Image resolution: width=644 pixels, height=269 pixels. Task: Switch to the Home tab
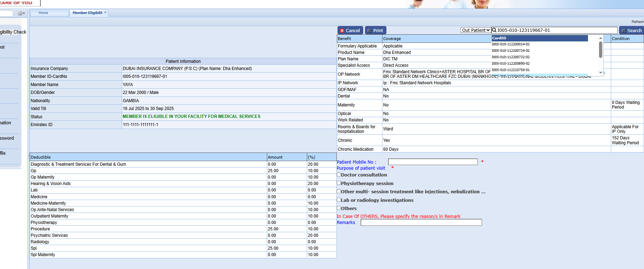[44, 13]
